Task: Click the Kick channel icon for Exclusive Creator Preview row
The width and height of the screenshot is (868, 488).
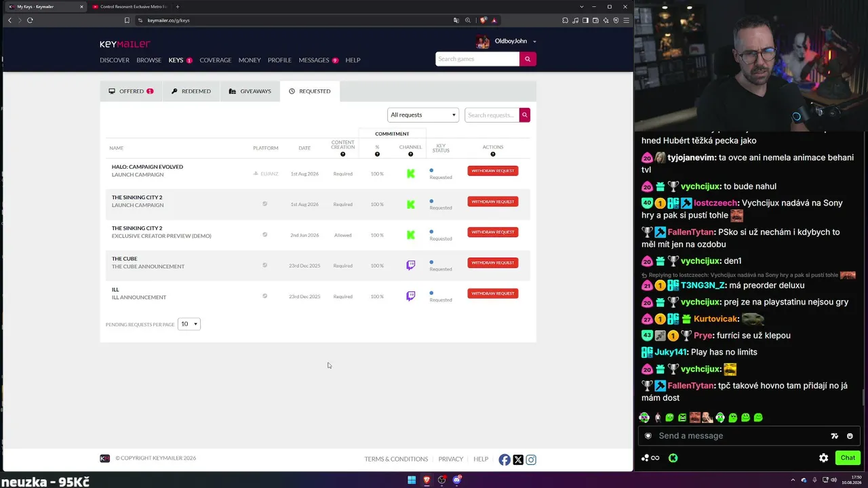Action: pos(410,235)
